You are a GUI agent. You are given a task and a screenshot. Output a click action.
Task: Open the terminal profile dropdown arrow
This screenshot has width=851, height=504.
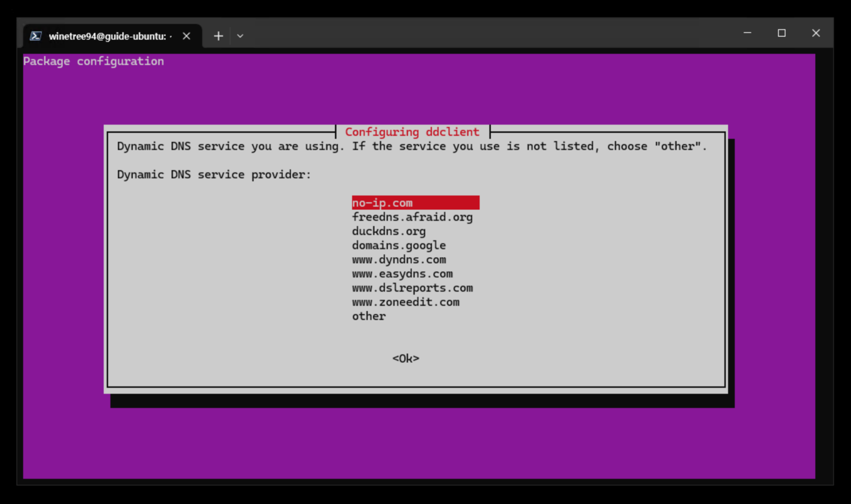[x=240, y=36]
